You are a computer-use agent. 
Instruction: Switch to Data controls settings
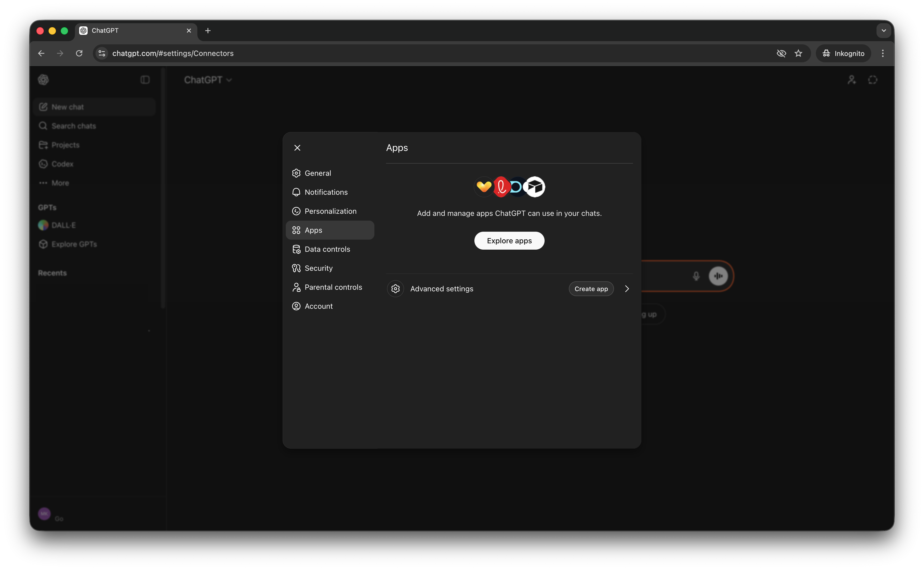(x=327, y=249)
